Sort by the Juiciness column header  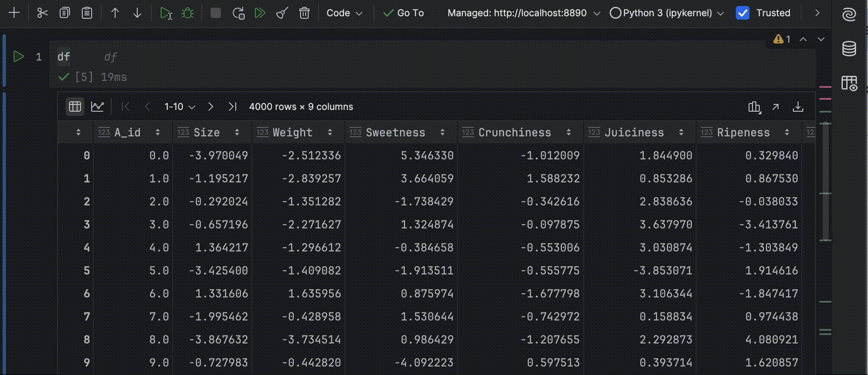coord(634,133)
